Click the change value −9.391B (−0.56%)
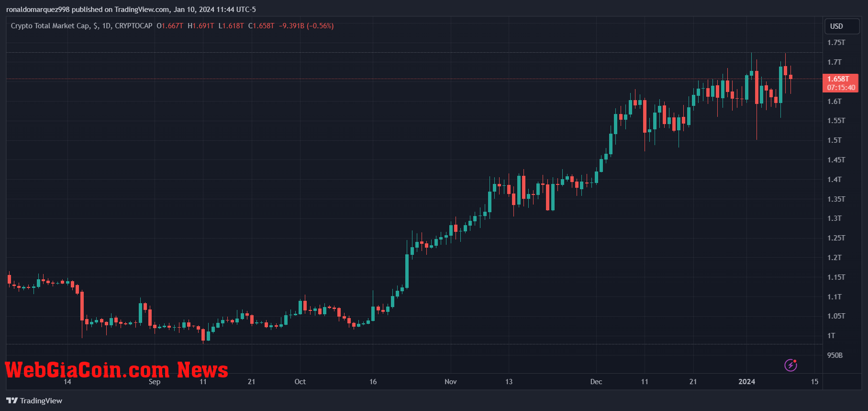The height and width of the screenshot is (411, 868). pos(306,26)
